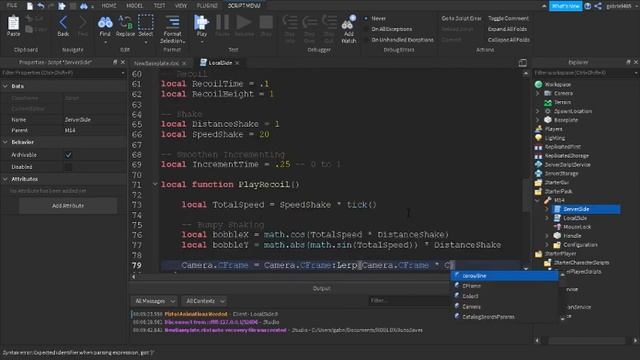Image resolution: width=640 pixels, height=360 pixels.
Task: Collapse the PlayRecoil function fold
Action: click(x=155, y=184)
